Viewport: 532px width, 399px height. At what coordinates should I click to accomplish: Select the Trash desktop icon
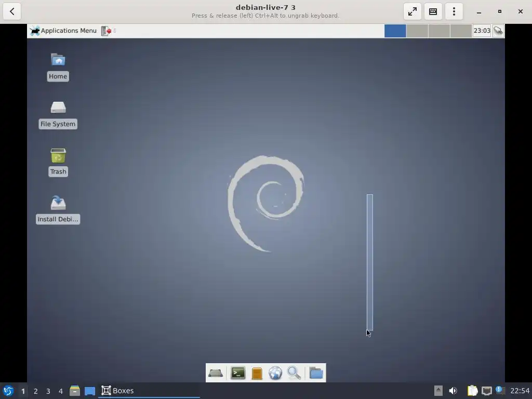click(58, 162)
